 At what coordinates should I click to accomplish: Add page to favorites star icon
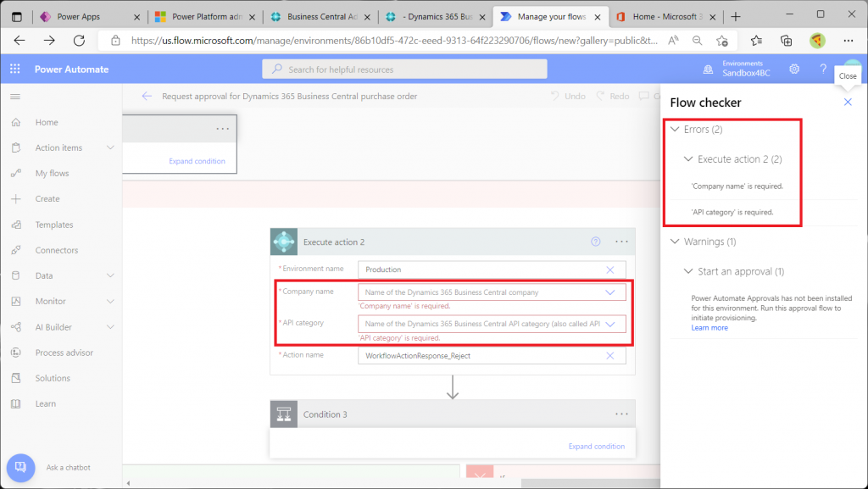[x=722, y=41]
